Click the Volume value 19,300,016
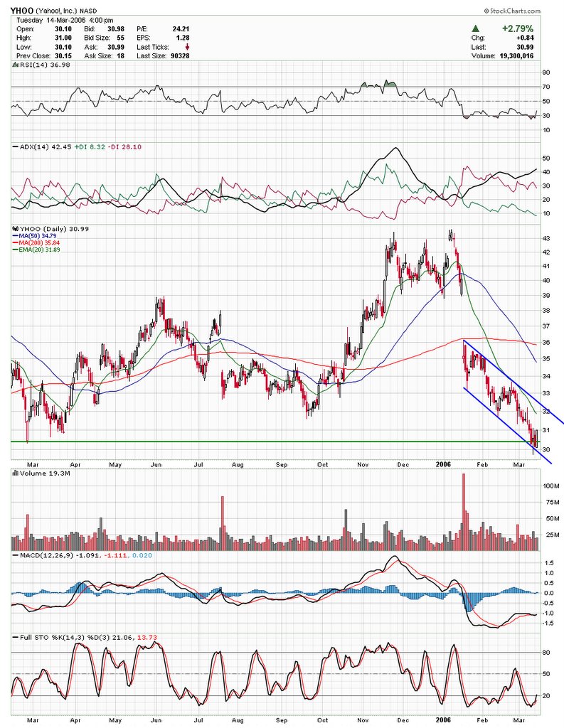Image resolution: width=564 pixels, height=728 pixels. point(516,55)
